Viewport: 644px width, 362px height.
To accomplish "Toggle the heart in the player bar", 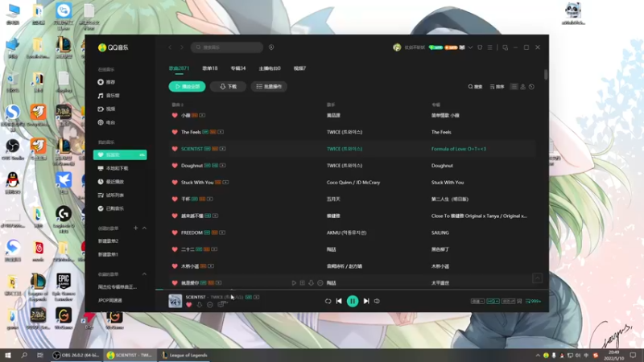I will pyautogui.click(x=189, y=305).
